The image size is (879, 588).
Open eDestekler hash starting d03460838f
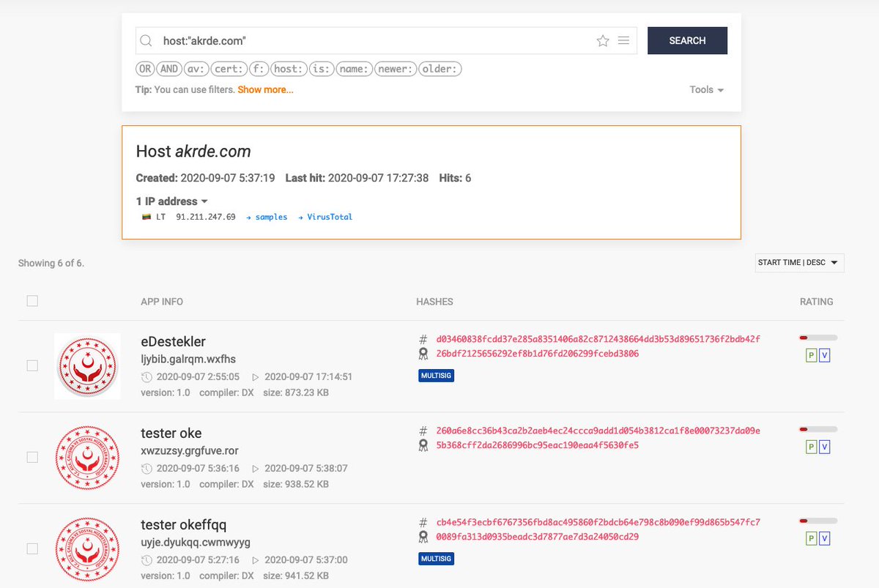[x=598, y=339]
